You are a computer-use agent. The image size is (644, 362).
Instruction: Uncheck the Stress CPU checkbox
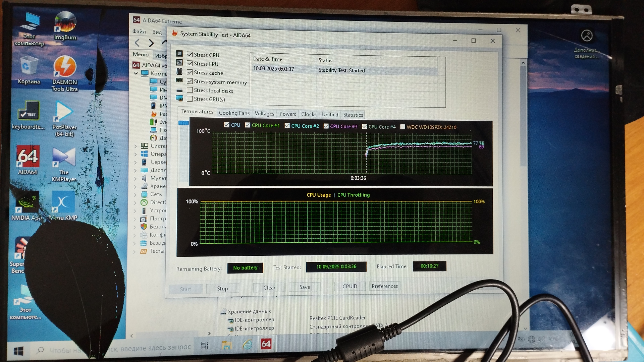190,55
